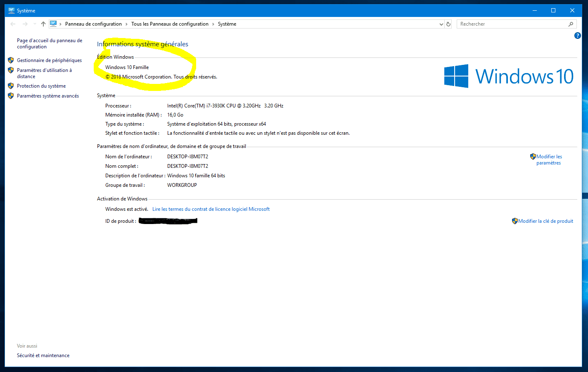Click Modifier les paramètres link

tap(549, 160)
